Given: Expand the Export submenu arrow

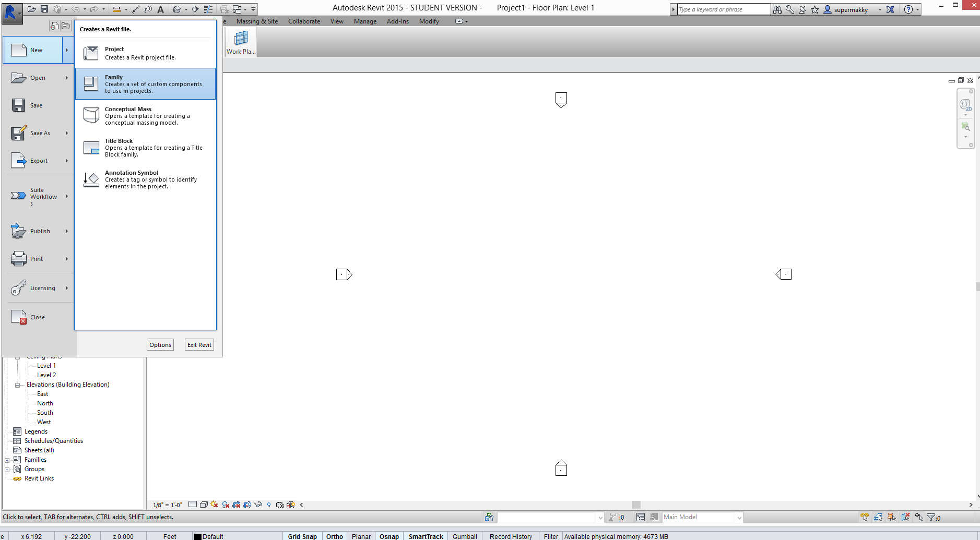Looking at the screenshot, I should 67,161.
